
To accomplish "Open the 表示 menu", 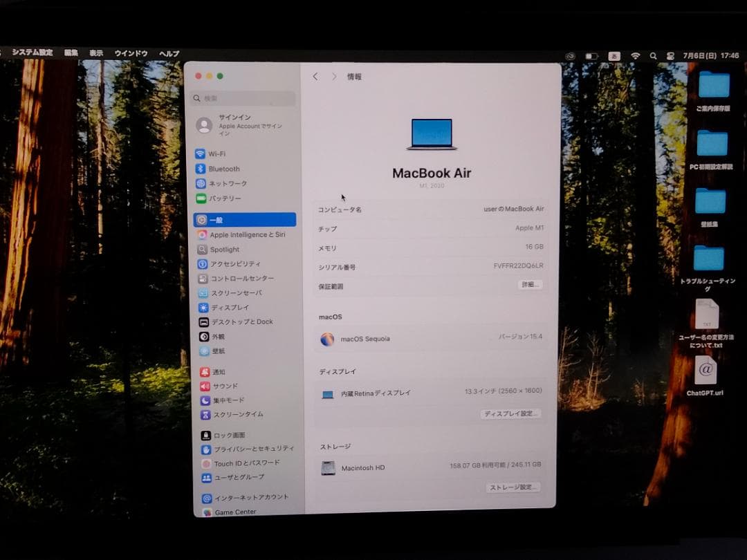I will [96, 53].
